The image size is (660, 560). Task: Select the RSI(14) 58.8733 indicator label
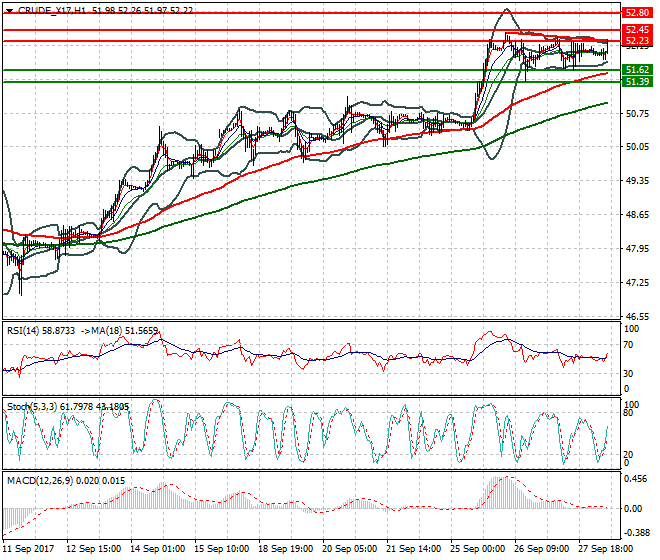tap(41, 331)
